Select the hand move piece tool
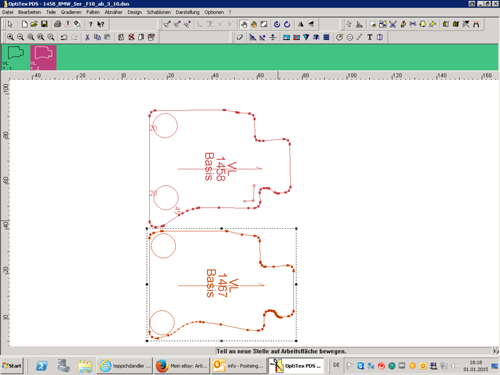Viewport: 500px width, 375px height. coord(244,24)
